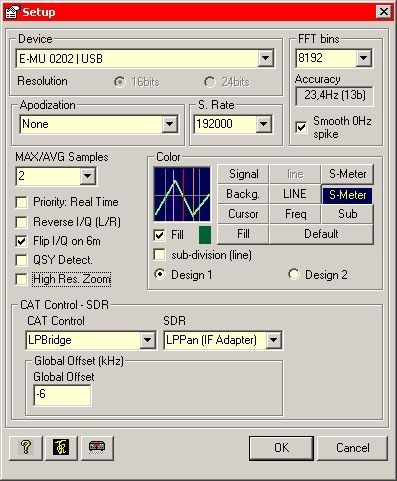Viewport: 397px width, 481px height.
Task: Enable Priority: Real Time checkbox
Action: (21, 202)
